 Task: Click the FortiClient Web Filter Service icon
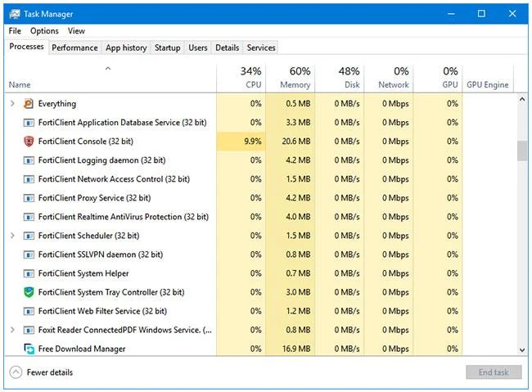point(29,311)
